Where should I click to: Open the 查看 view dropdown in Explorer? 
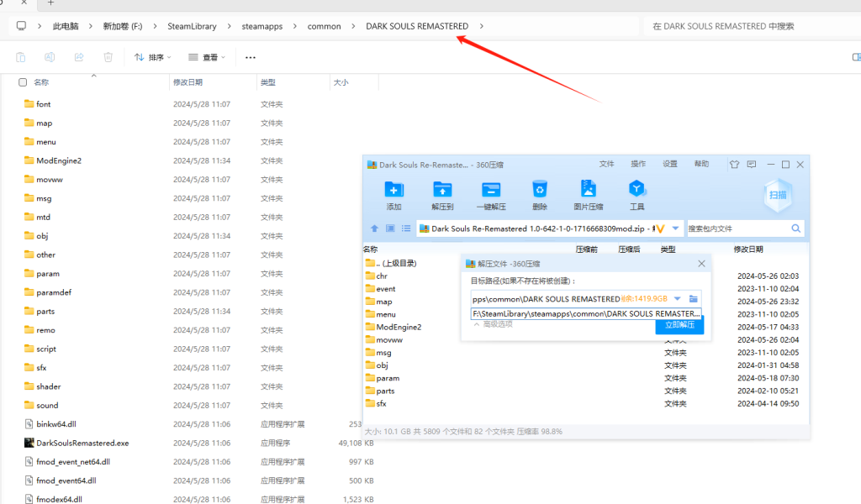tap(207, 57)
